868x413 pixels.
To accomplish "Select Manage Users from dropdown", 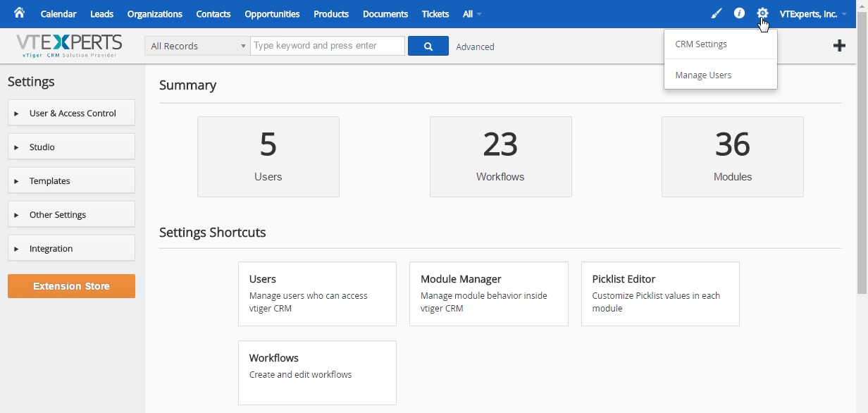I will (721, 75).
